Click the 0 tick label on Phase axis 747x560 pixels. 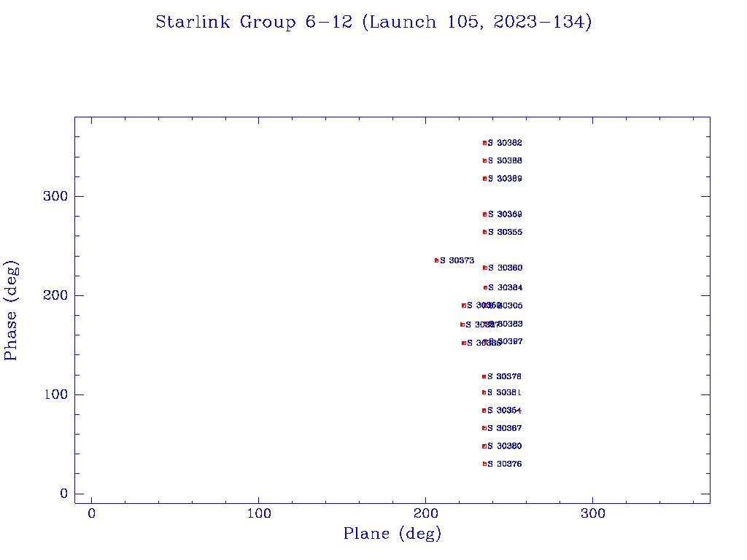(64, 494)
